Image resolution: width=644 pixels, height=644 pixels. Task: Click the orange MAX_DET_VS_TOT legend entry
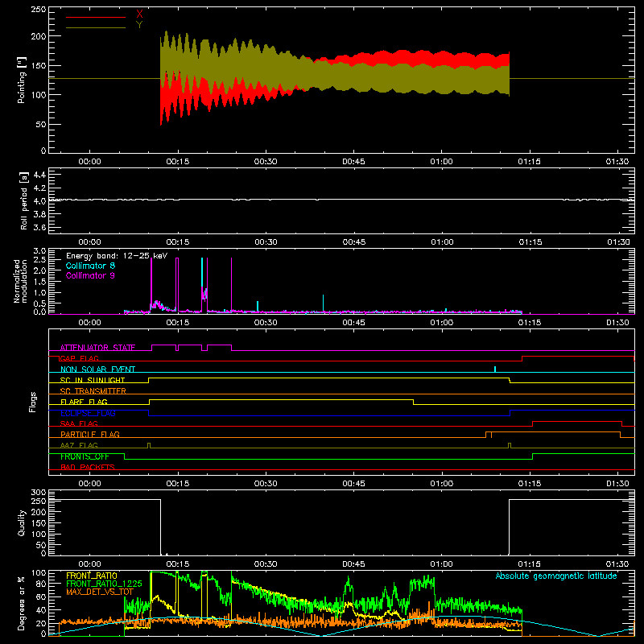tap(100, 592)
